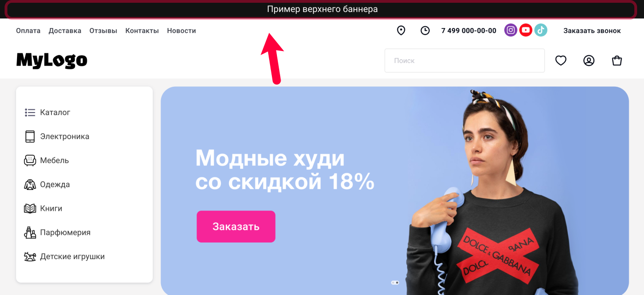The width and height of the screenshot is (644, 295).
Task: Open the Instagram social icon
Action: [x=511, y=30]
